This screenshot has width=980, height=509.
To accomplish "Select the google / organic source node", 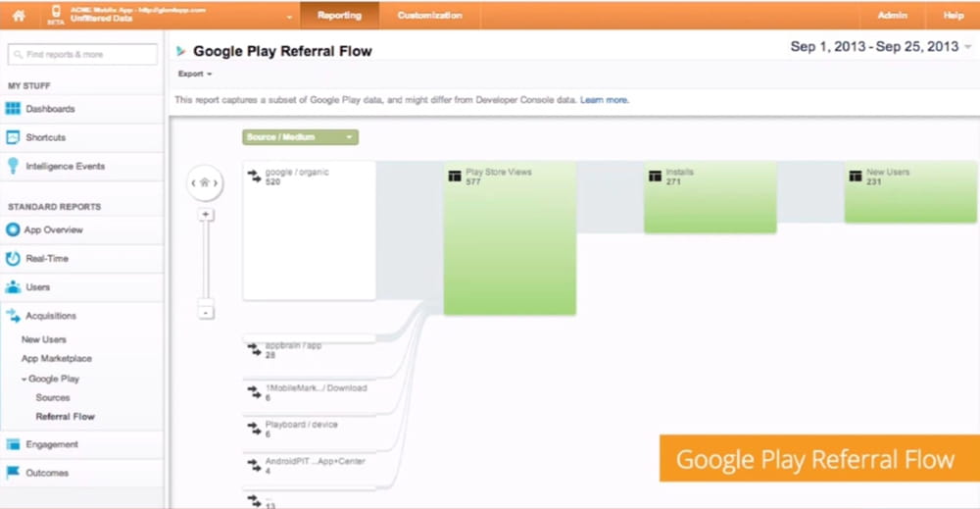I will [310, 230].
